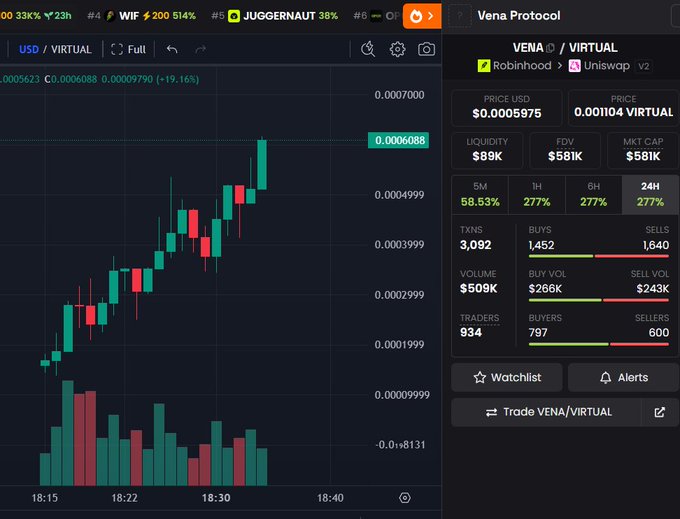Click the PRICE USD $0.0005975 box

tap(507, 107)
